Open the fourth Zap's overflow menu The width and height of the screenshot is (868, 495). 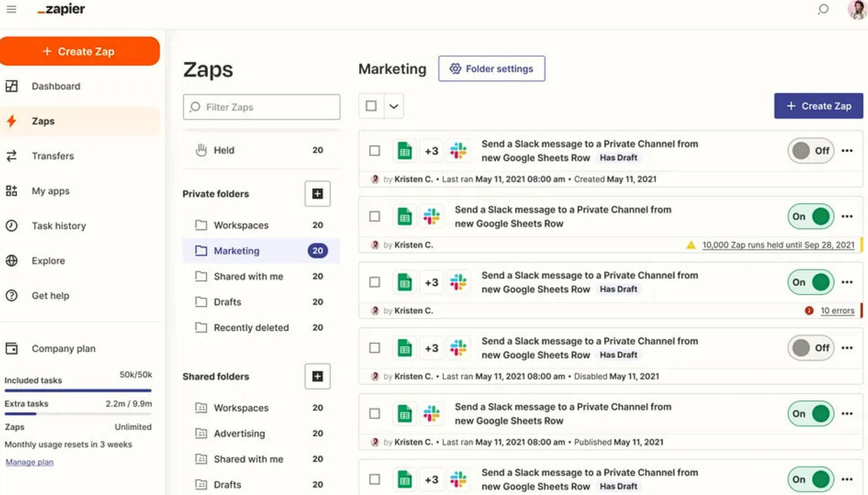(847, 348)
